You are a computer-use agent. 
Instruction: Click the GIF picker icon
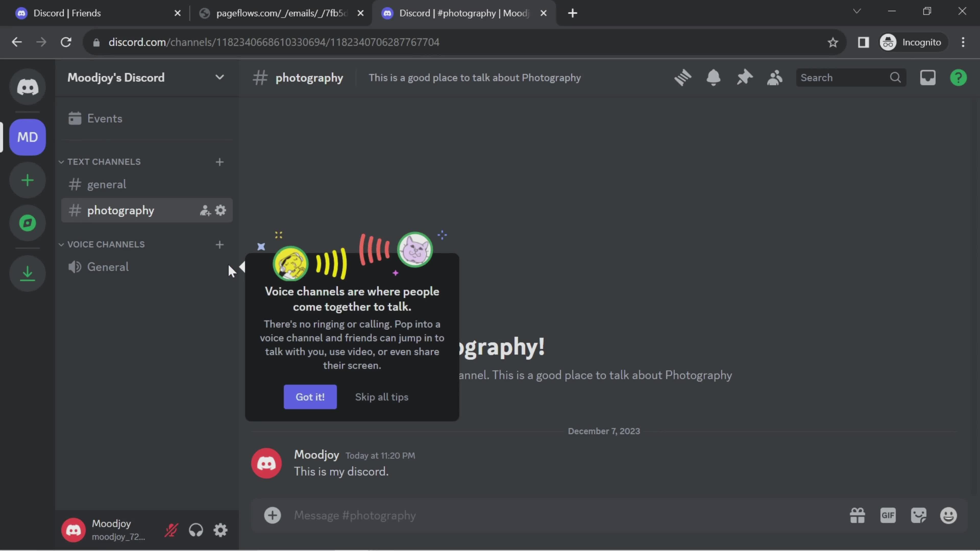[888, 515]
